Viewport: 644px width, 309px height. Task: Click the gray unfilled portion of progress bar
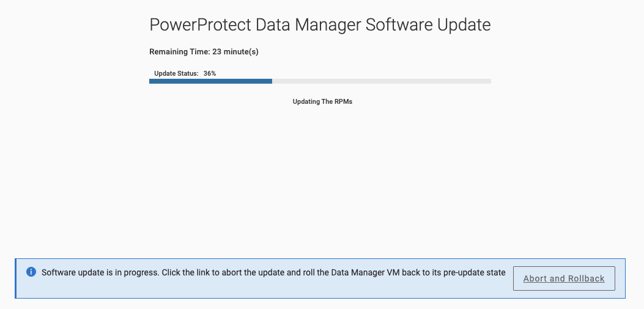pyautogui.click(x=382, y=81)
